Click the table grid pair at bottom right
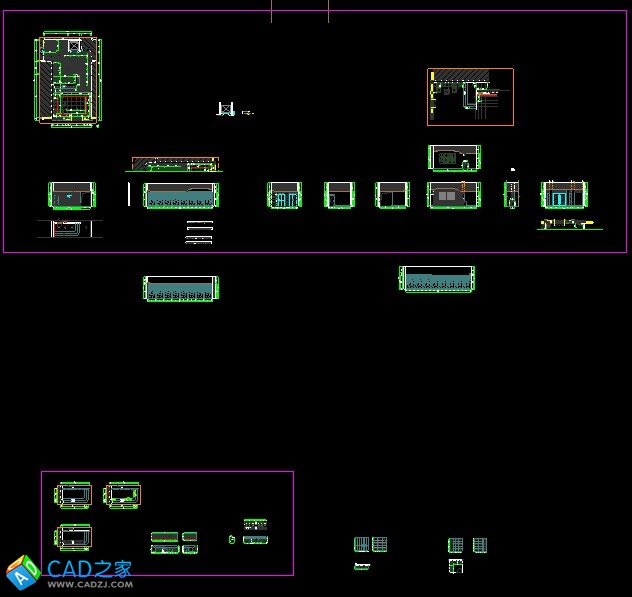 [468, 545]
